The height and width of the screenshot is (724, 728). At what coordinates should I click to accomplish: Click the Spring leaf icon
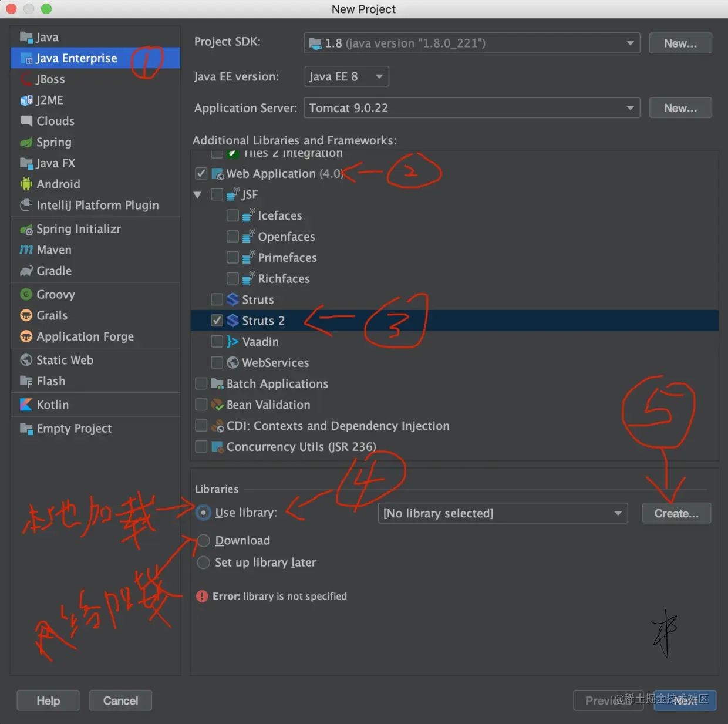point(26,142)
